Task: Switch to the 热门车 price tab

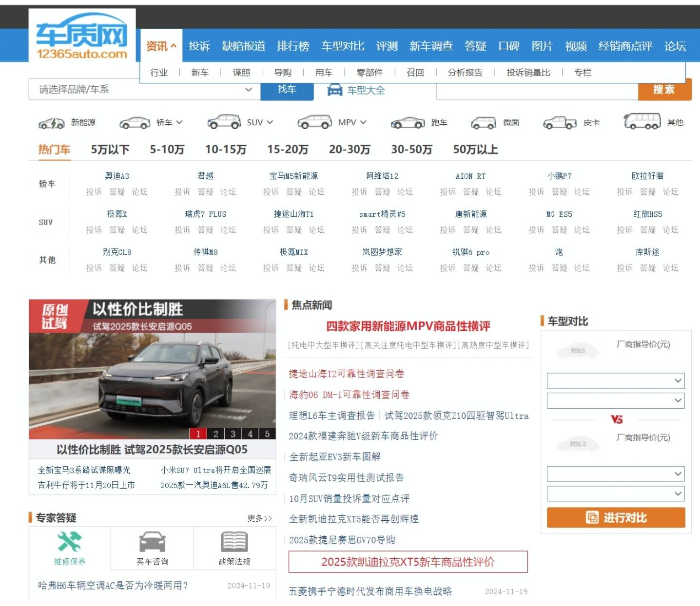Action: 55,150
